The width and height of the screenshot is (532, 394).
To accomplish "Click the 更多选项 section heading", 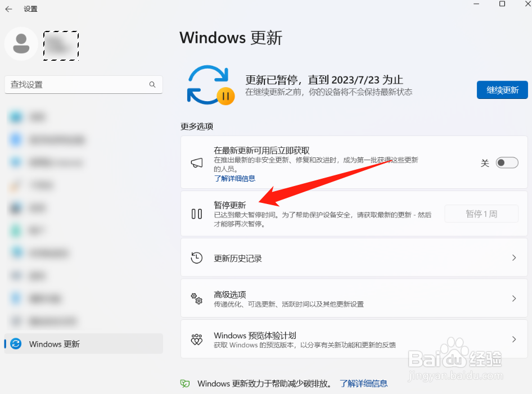I will coord(197,126).
